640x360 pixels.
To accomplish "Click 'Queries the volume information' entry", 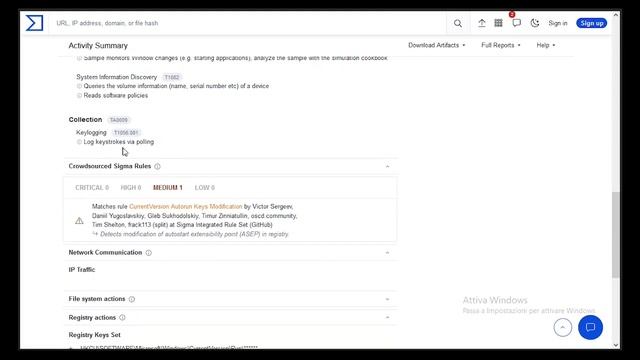I will pyautogui.click(x=176, y=86).
